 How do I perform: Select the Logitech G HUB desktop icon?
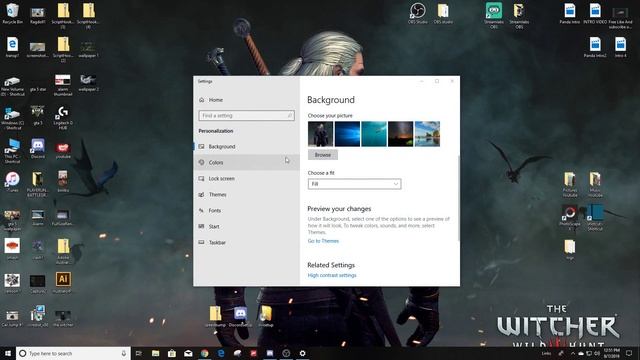click(63, 118)
